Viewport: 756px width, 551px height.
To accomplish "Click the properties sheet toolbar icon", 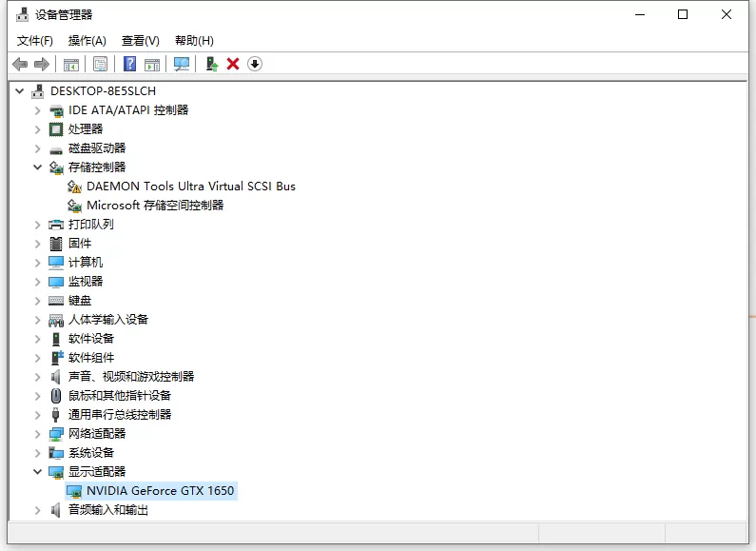I will tap(100, 64).
